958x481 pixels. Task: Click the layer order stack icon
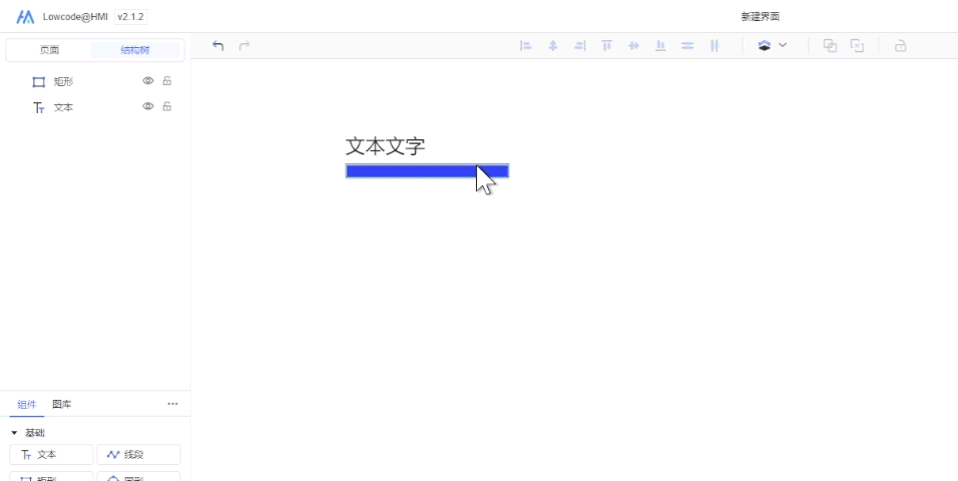764,45
